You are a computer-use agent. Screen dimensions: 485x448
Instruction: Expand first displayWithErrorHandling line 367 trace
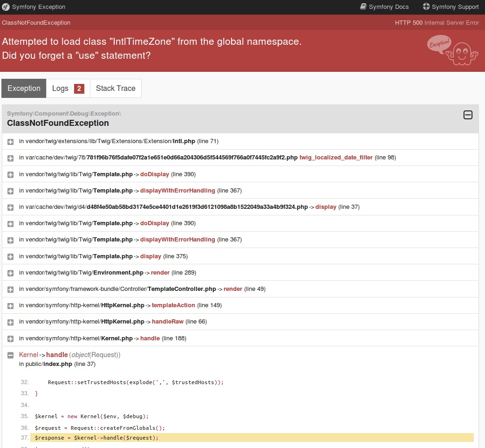[x=11, y=191]
